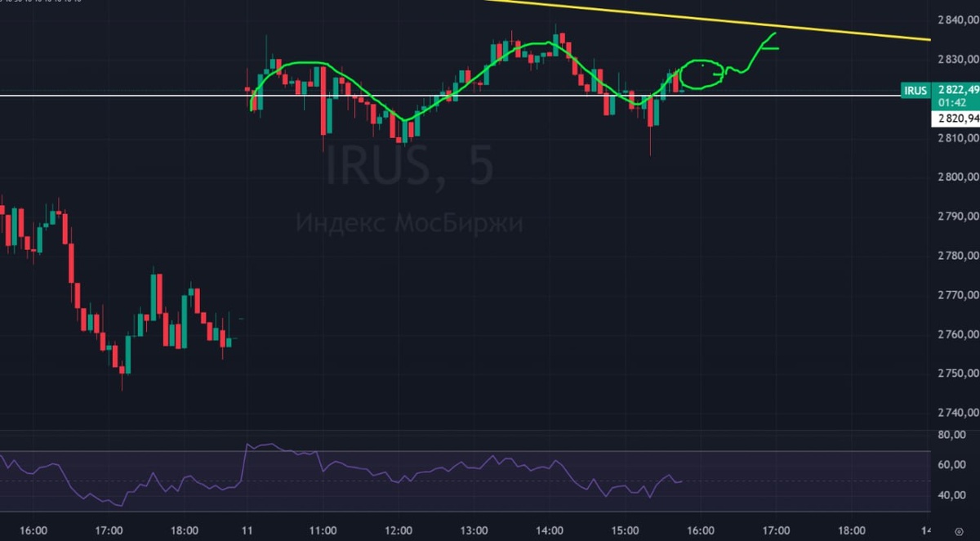Click the 2 740,00 price axis label
This screenshot has height=541, width=980.
[956, 412]
